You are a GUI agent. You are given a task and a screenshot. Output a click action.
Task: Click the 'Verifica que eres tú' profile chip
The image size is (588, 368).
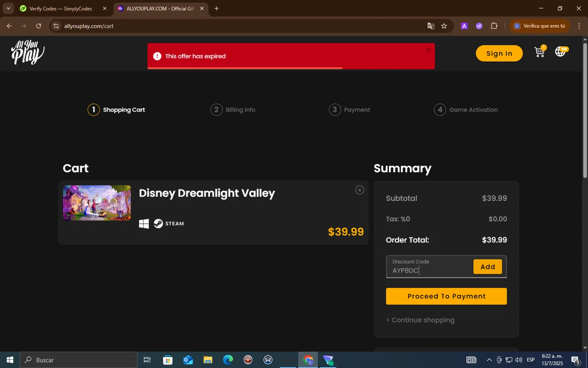click(539, 26)
